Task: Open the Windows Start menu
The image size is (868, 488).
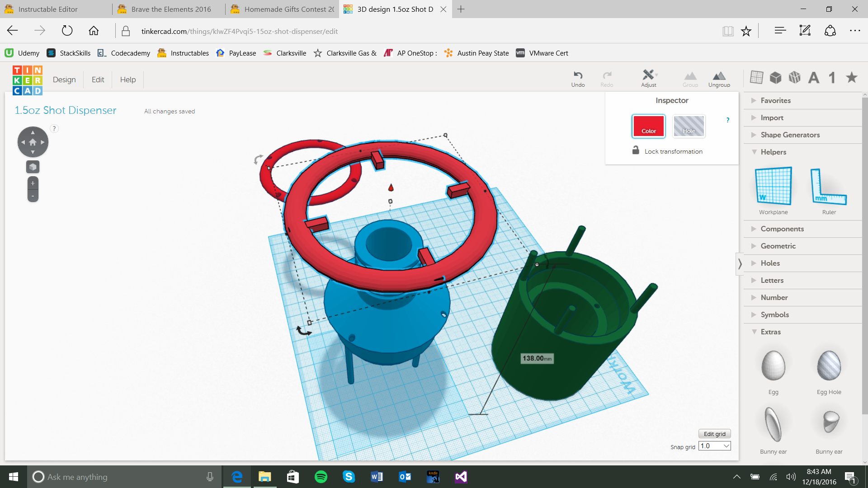Action: [14, 477]
